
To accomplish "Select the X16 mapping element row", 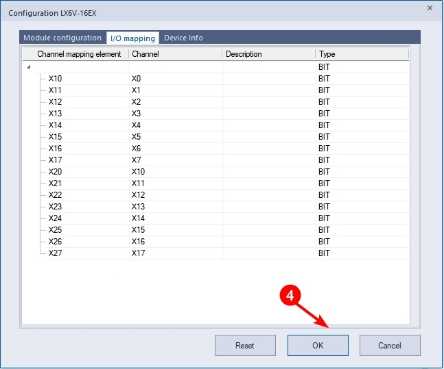I will [x=215, y=148].
